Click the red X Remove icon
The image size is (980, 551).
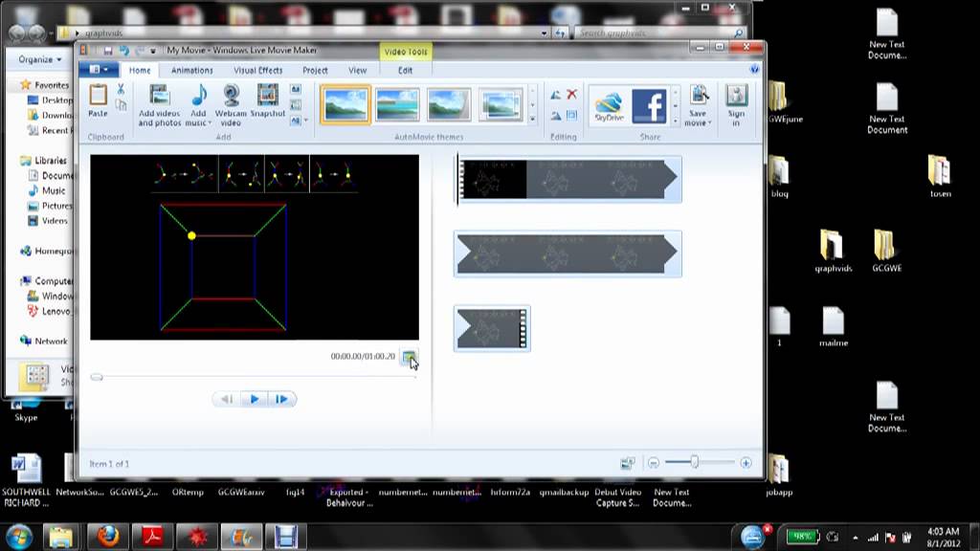[571, 95]
